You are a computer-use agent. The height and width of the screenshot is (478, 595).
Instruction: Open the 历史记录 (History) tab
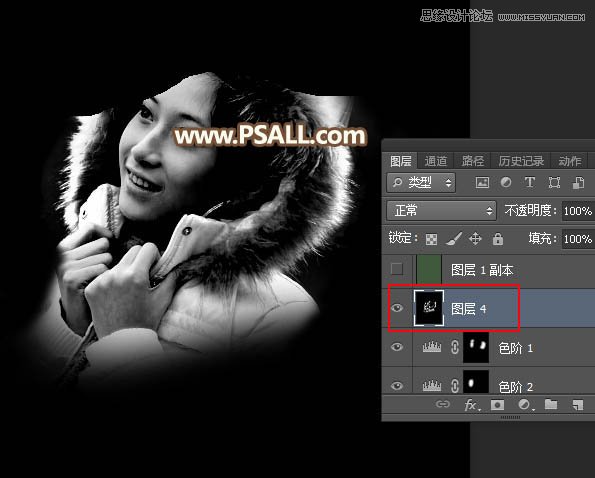point(521,161)
